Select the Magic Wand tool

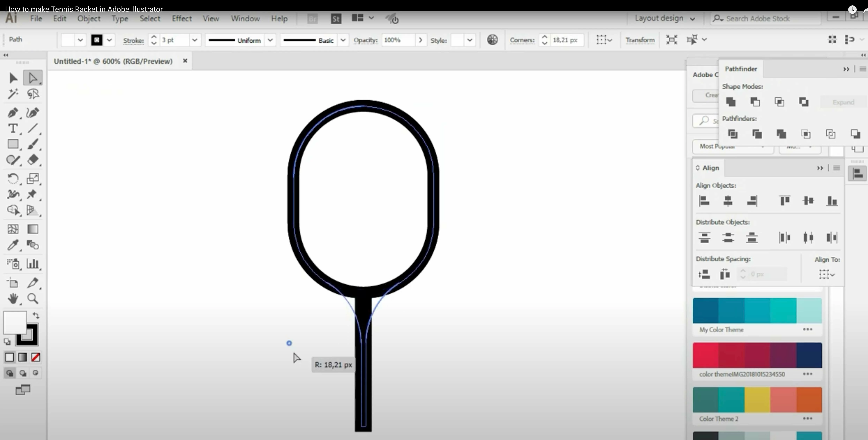pyautogui.click(x=13, y=94)
